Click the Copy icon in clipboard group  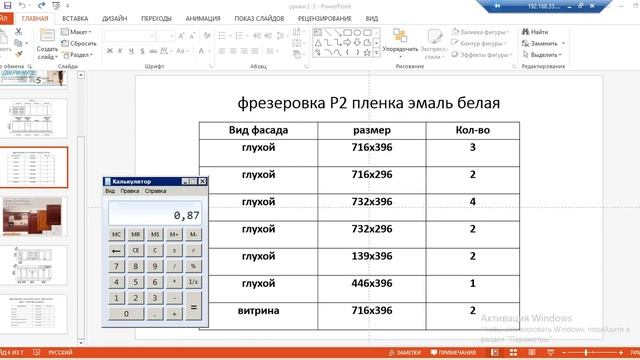point(18,42)
